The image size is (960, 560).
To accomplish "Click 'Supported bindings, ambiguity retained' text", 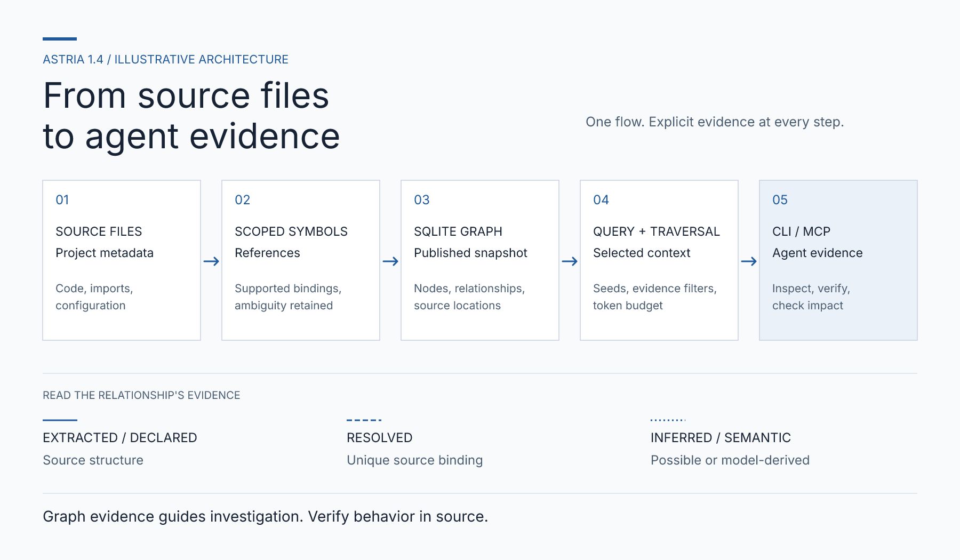I will [288, 297].
